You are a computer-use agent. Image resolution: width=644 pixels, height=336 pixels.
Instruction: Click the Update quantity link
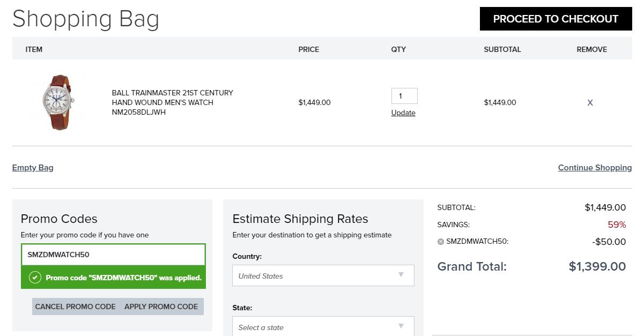tap(403, 113)
